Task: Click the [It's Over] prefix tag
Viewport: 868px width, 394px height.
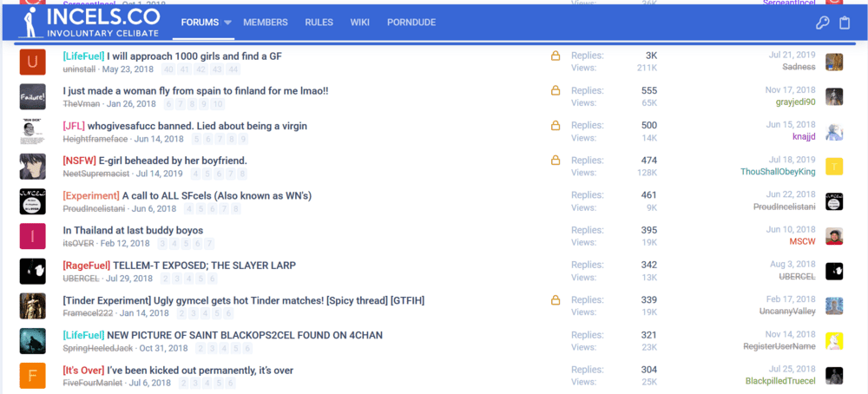Action: (x=83, y=371)
